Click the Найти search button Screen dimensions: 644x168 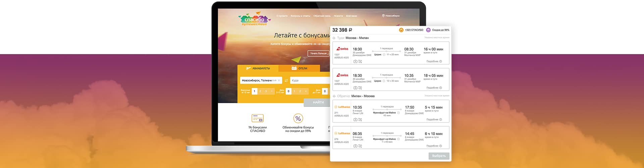click(x=317, y=102)
